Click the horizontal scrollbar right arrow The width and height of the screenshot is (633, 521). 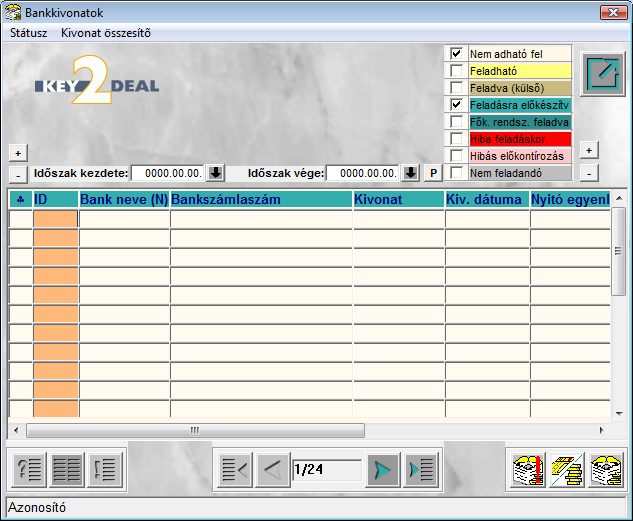point(602,430)
